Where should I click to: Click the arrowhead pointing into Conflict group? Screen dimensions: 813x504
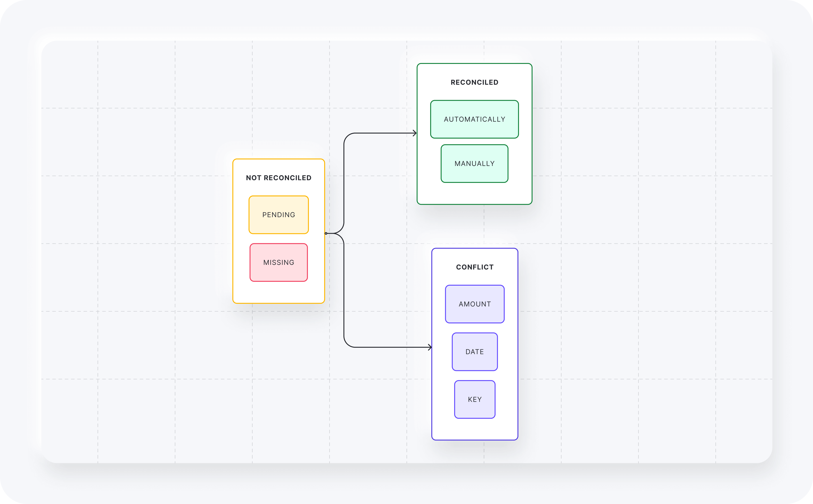(430, 347)
